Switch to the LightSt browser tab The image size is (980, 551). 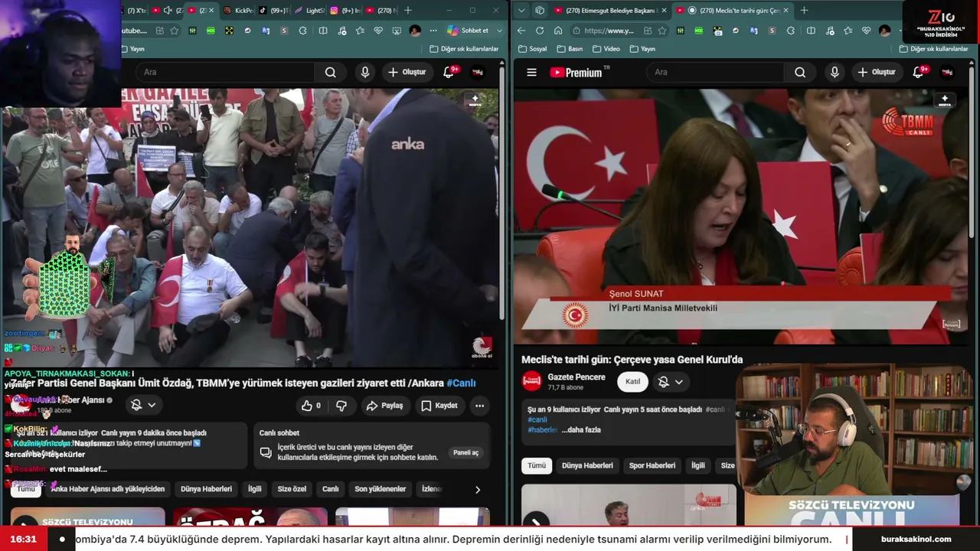[x=309, y=10]
